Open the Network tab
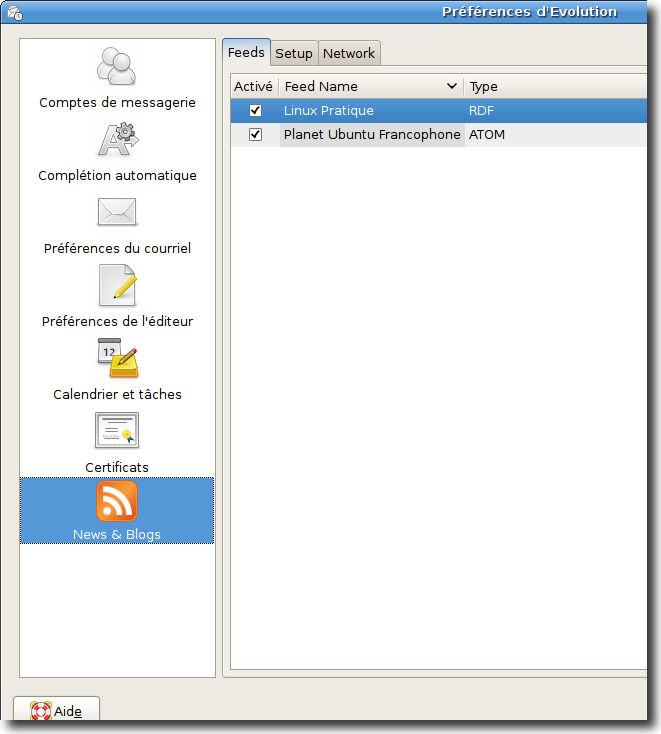The image size is (661, 734). pos(349,53)
